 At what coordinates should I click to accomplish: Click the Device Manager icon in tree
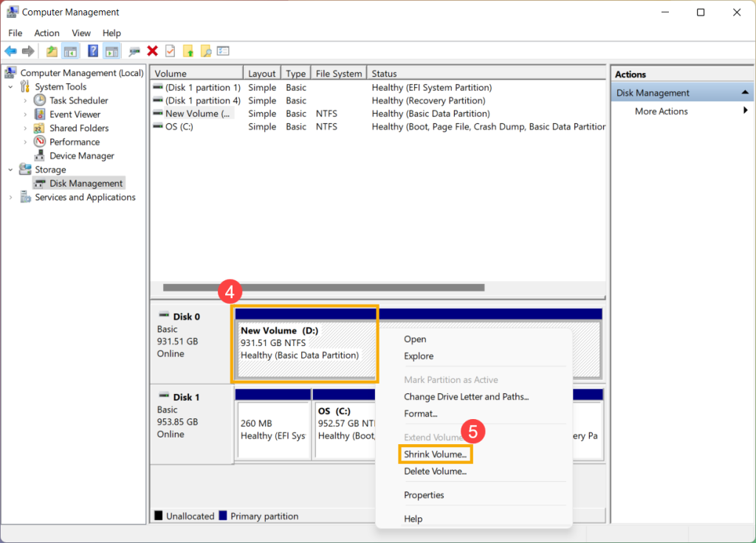point(40,156)
